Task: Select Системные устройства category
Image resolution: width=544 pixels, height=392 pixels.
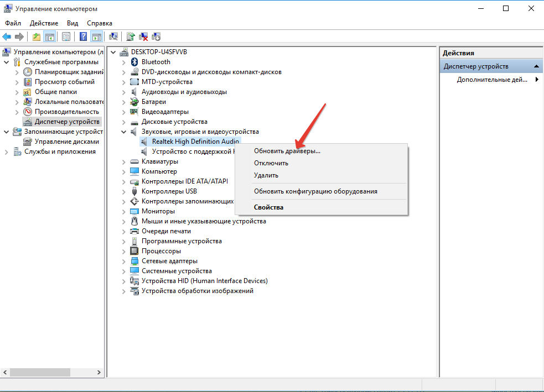Action: coord(177,271)
